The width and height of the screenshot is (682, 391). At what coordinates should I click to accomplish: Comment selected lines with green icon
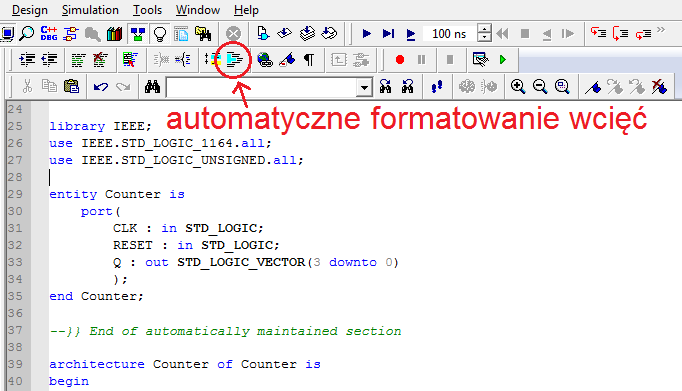(x=78, y=60)
